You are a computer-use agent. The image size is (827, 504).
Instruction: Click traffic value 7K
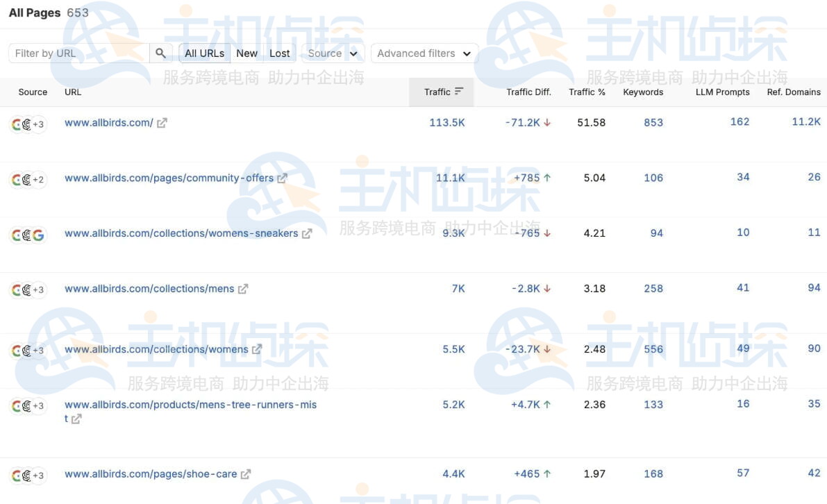pos(458,289)
